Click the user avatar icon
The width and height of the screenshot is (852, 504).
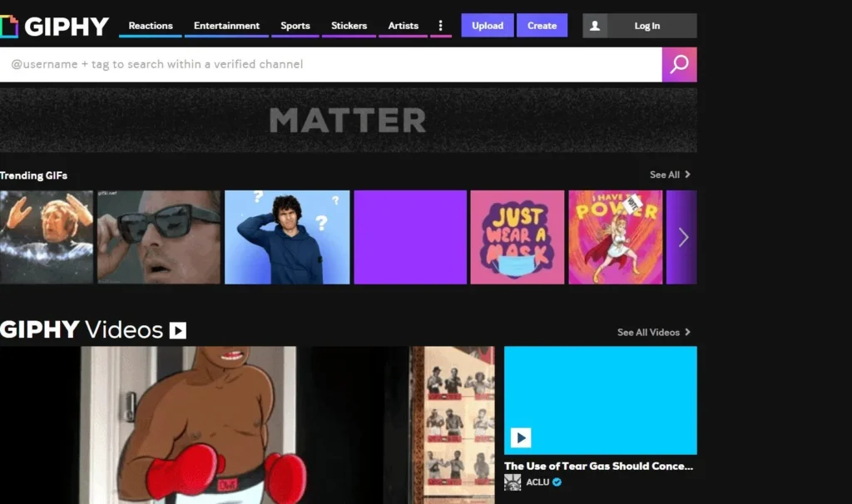(x=595, y=26)
